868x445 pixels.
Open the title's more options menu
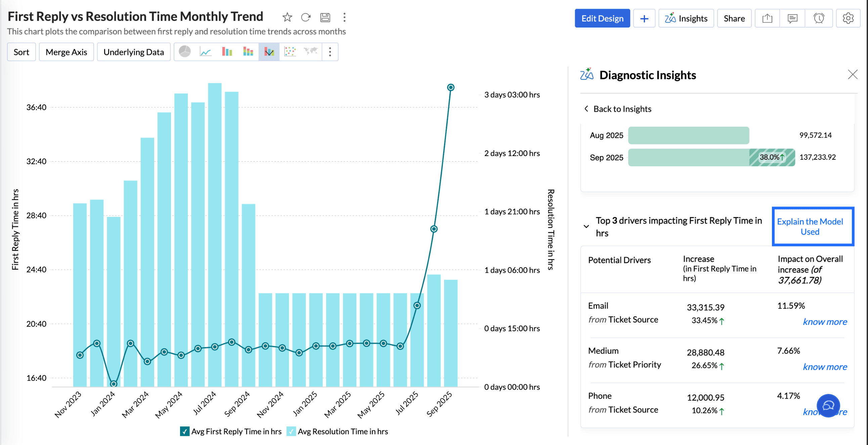(344, 17)
